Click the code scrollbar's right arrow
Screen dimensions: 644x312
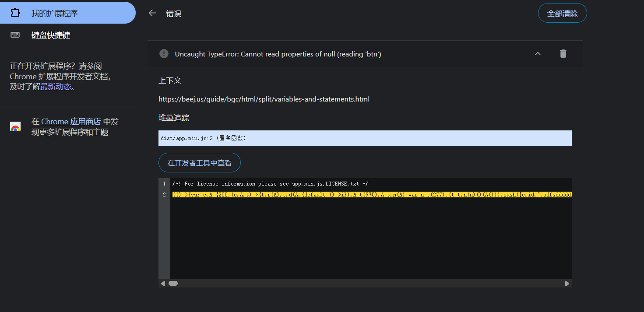coord(567,284)
